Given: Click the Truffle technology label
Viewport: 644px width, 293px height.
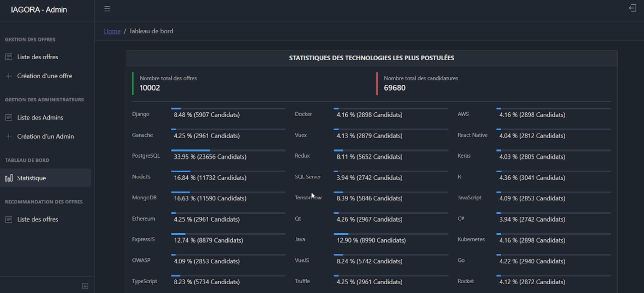Looking at the screenshot, I should pos(302,281).
